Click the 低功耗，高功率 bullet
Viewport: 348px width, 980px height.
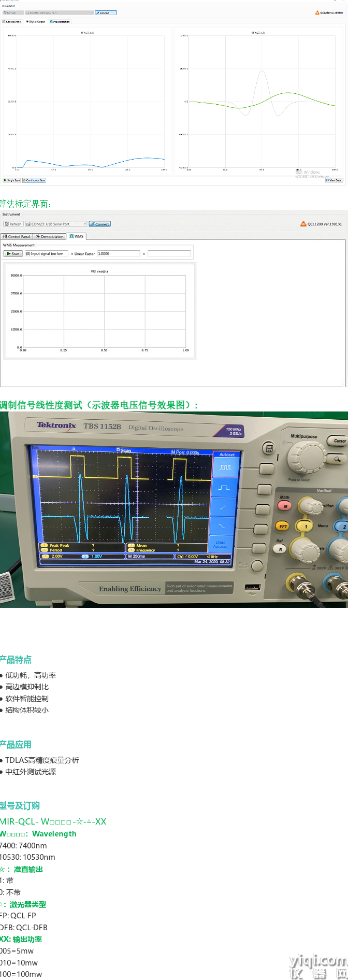[28, 675]
